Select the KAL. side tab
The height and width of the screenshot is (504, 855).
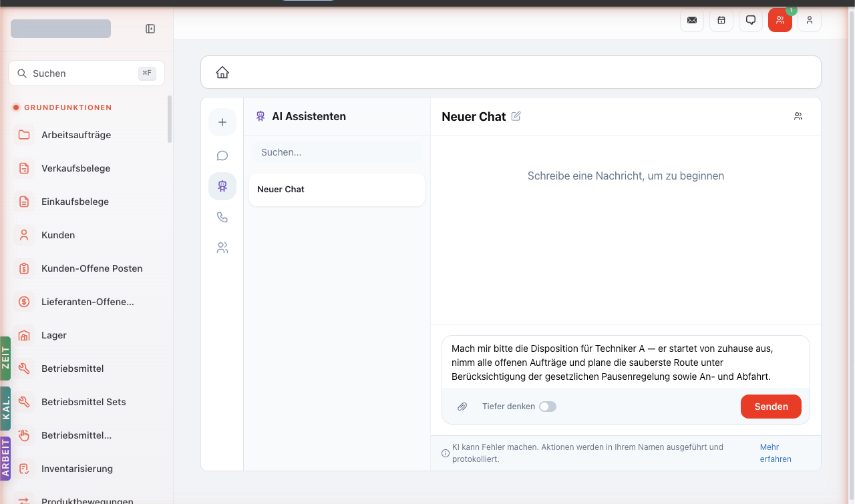pyautogui.click(x=5, y=409)
